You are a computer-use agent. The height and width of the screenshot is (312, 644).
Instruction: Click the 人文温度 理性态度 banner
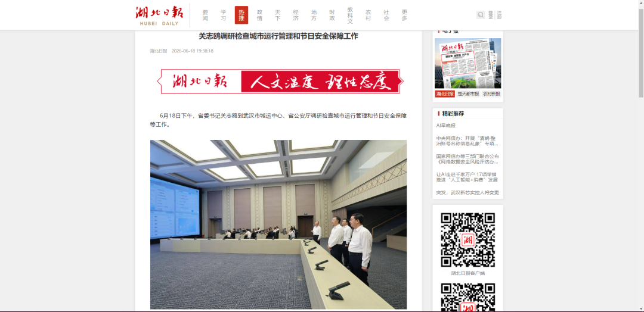[x=280, y=81]
